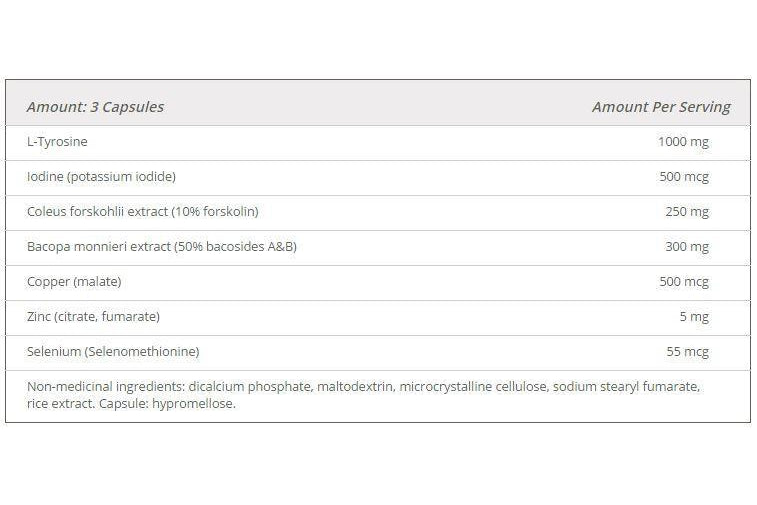Click the 1000 mg amount value
This screenshot has width=757, height=505.
683,142
